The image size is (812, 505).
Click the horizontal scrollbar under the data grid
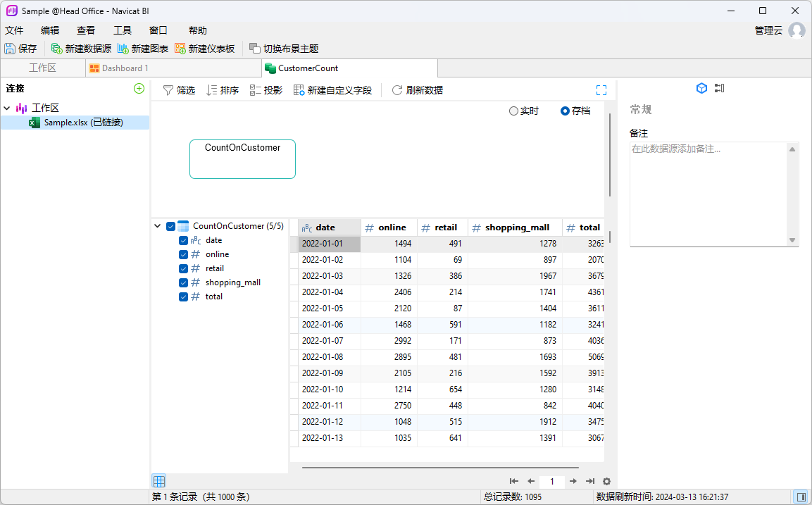pos(440,467)
